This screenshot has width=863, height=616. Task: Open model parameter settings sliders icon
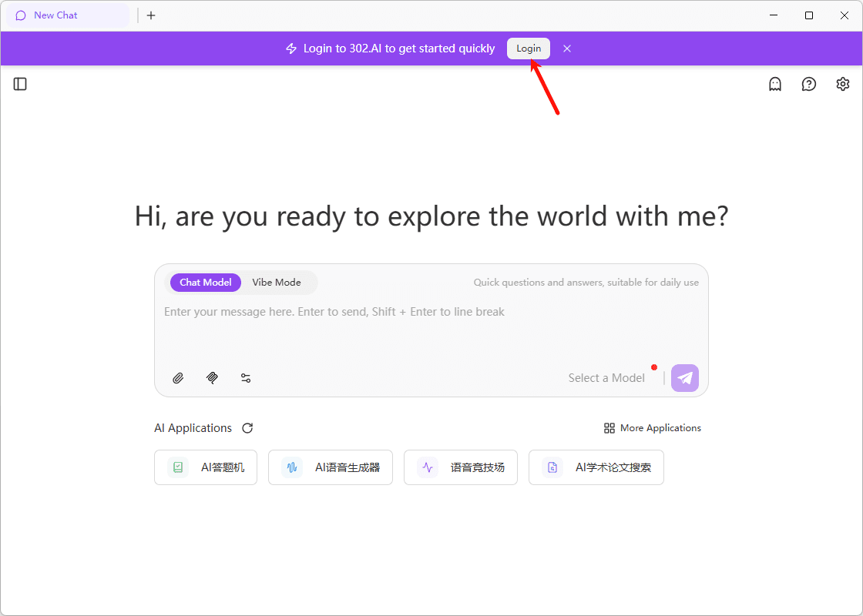click(x=246, y=378)
